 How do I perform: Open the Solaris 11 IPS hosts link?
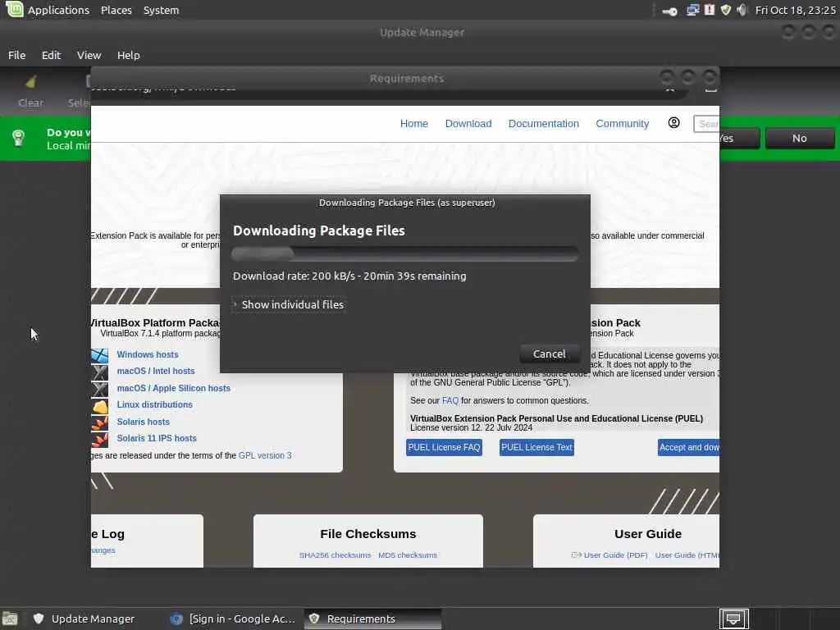(157, 438)
